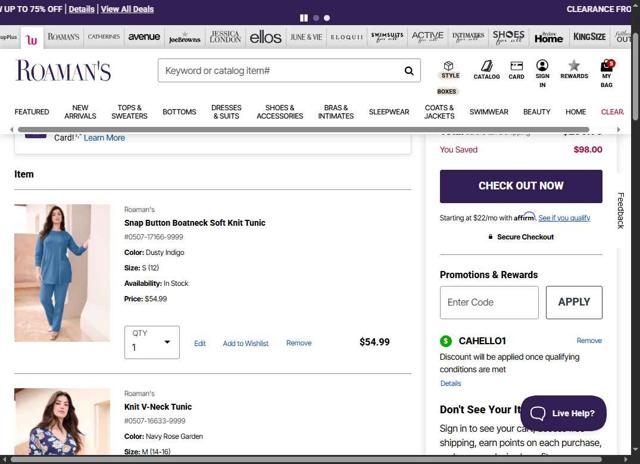
Task: Open KingSize brand tab
Action: [589, 37]
